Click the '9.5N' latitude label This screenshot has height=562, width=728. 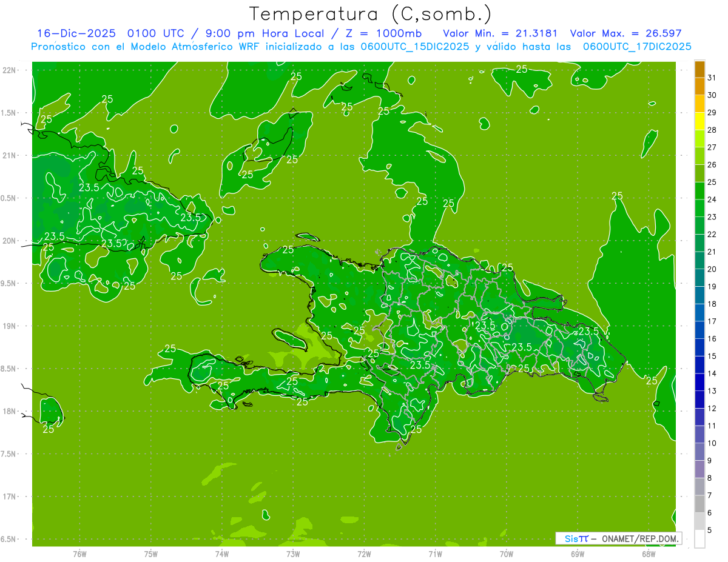tap(8, 283)
